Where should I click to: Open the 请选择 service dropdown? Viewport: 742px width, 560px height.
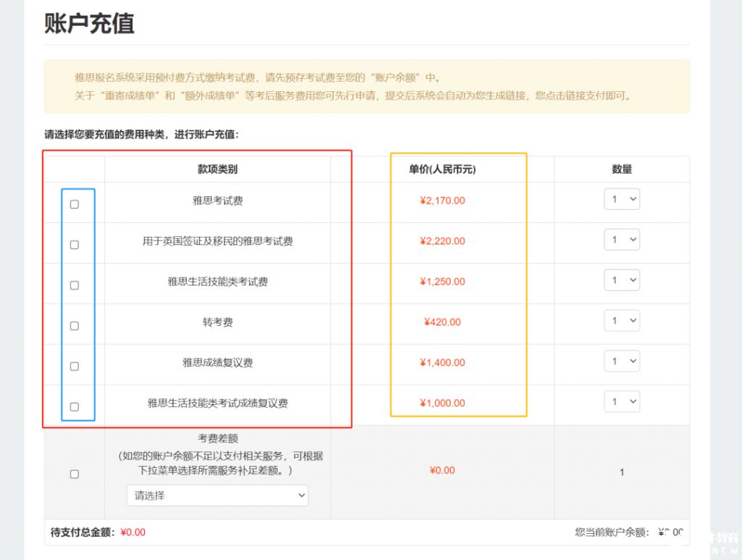click(217, 496)
